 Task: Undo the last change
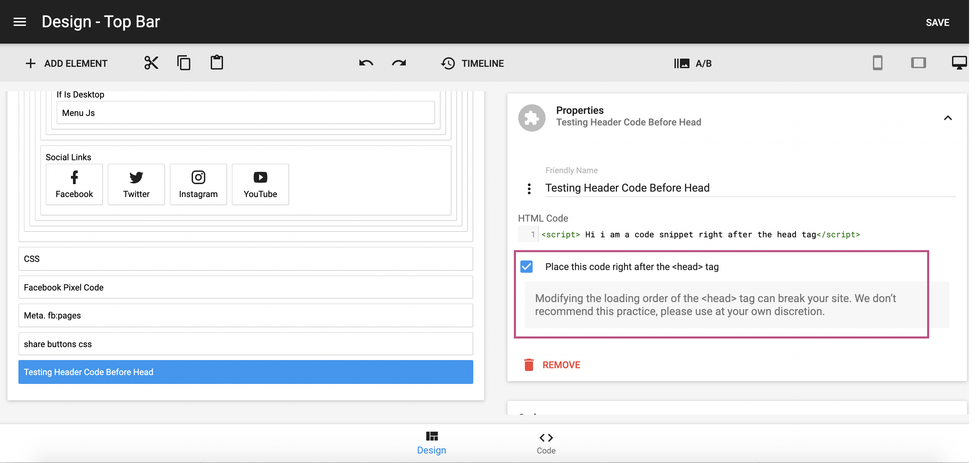[366, 63]
